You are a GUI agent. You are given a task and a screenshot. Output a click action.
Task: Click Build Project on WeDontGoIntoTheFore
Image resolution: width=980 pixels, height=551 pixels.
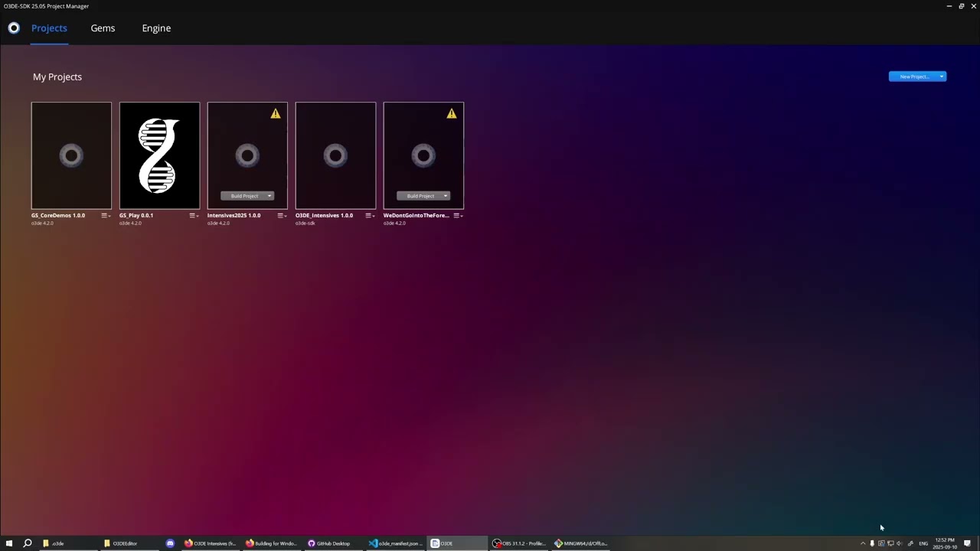click(420, 196)
